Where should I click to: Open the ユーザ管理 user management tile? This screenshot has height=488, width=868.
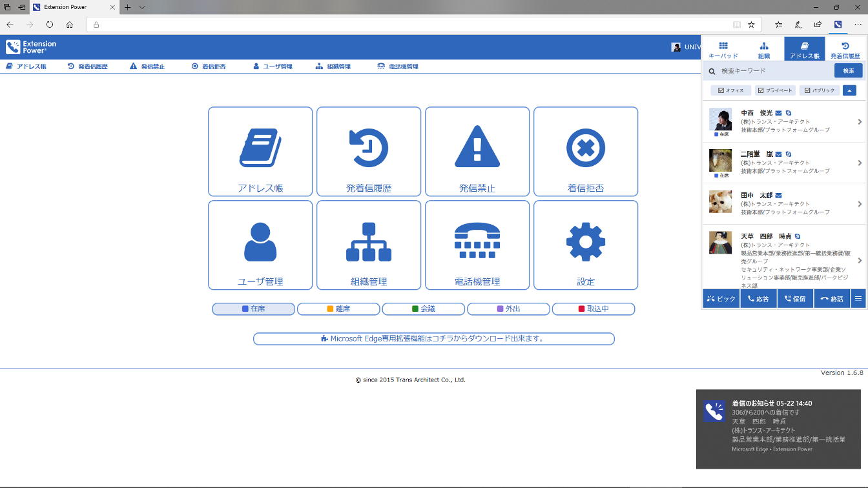(260, 245)
